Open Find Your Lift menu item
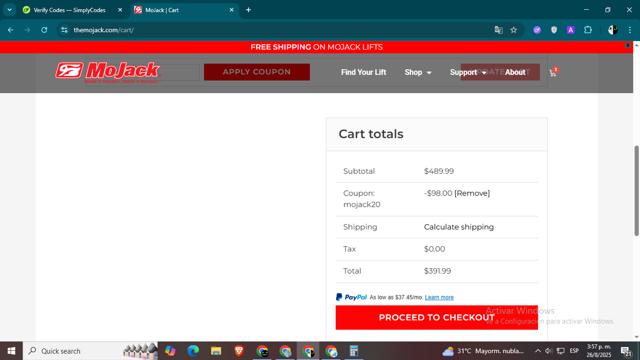The image size is (640, 360). [363, 72]
